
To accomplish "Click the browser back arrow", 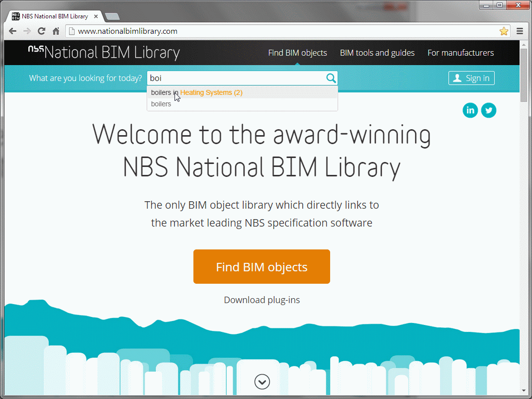I will pyautogui.click(x=12, y=31).
